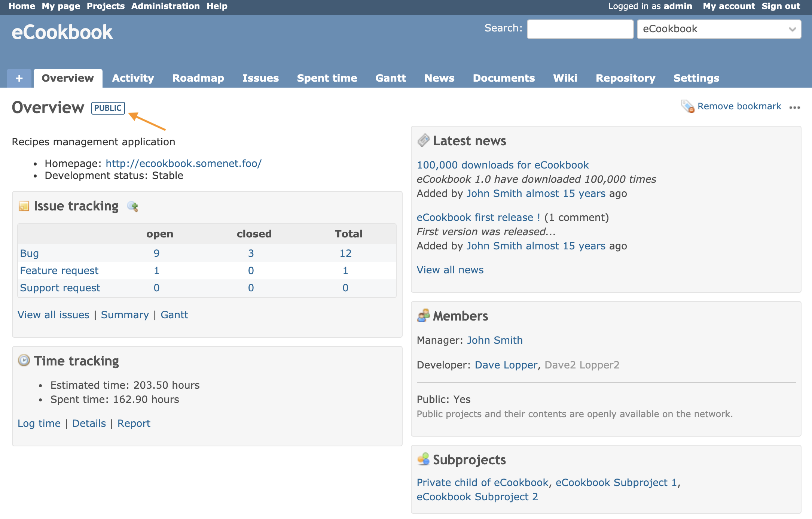Open the Log time link
This screenshot has height=519, width=812.
[39, 423]
